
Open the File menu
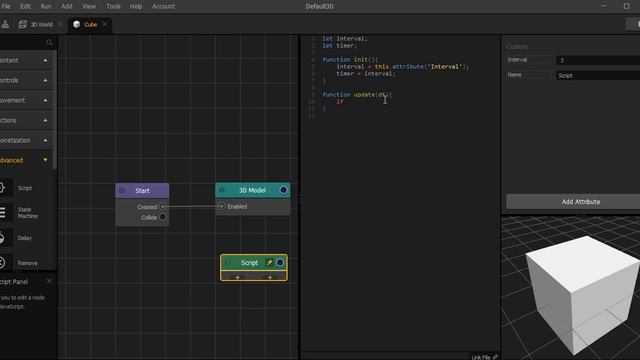pos(6,6)
